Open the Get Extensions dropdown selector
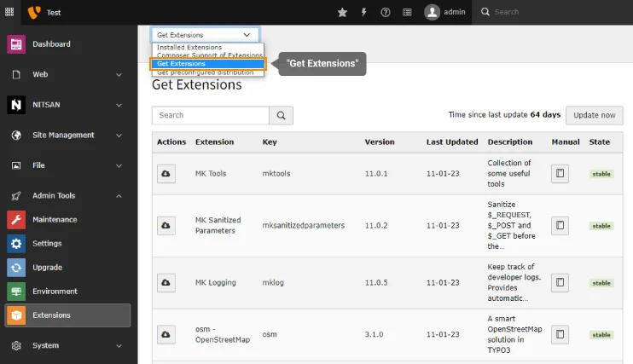633x364 pixels. click(x=205, y=35)
